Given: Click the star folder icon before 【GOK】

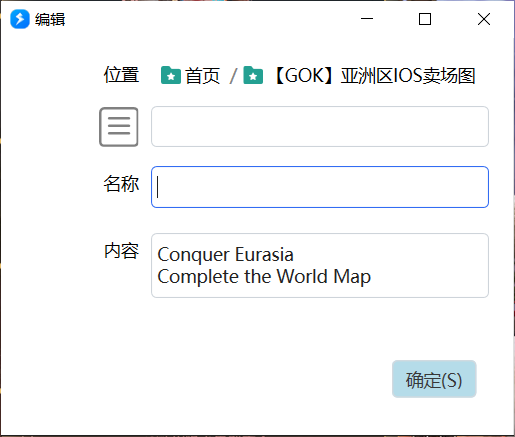Looking at the screenshot, I should pos(253,75).
